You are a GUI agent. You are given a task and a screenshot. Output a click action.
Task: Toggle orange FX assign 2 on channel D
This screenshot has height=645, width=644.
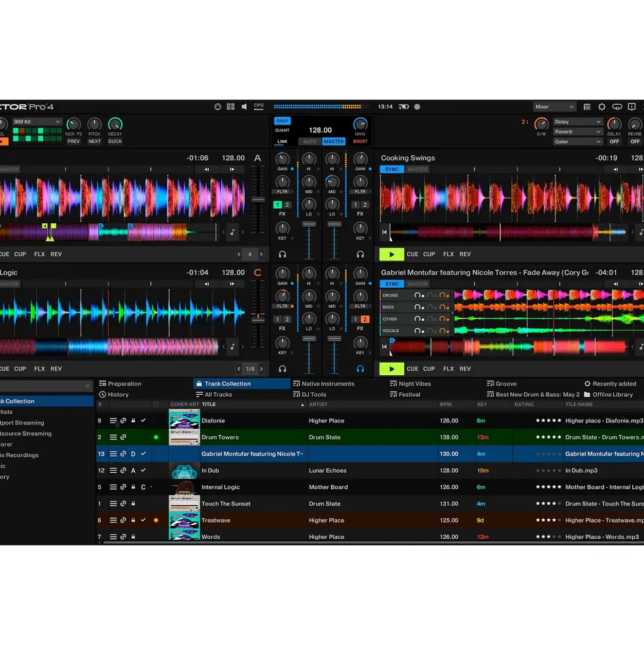[365, 319]
